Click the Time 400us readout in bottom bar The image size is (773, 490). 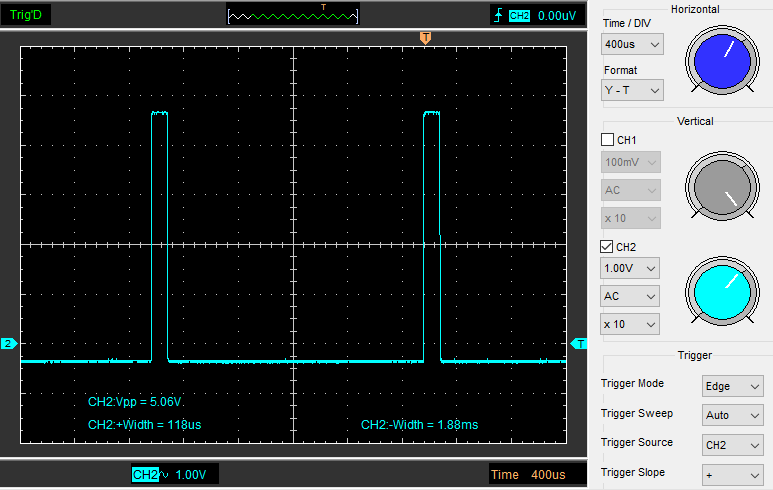click(525, 475)
